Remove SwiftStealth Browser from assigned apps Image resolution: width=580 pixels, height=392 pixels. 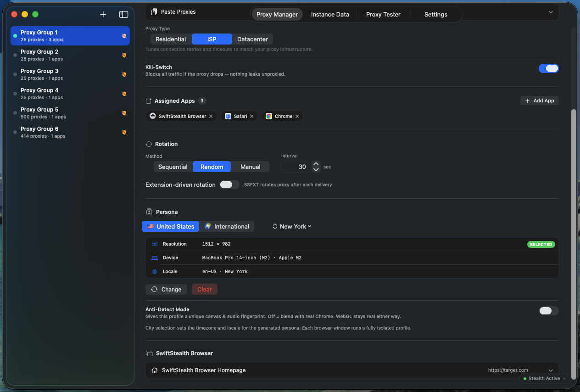pos(211,116)
